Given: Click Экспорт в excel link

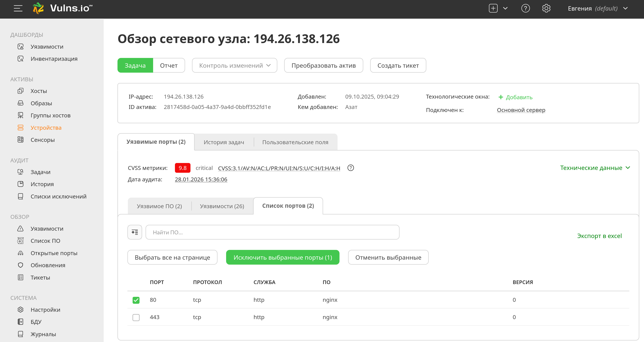Looking at the screenshot, I should [599, 236].
